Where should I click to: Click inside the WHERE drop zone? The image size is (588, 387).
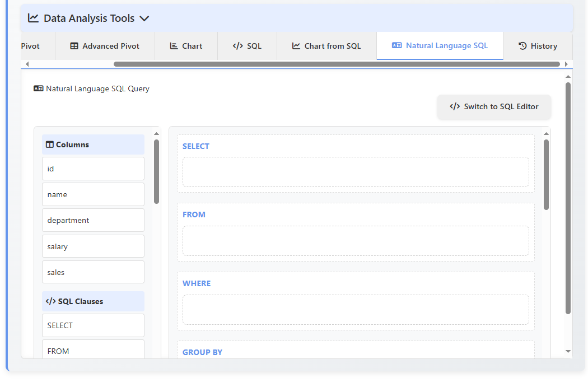[356, 310]
